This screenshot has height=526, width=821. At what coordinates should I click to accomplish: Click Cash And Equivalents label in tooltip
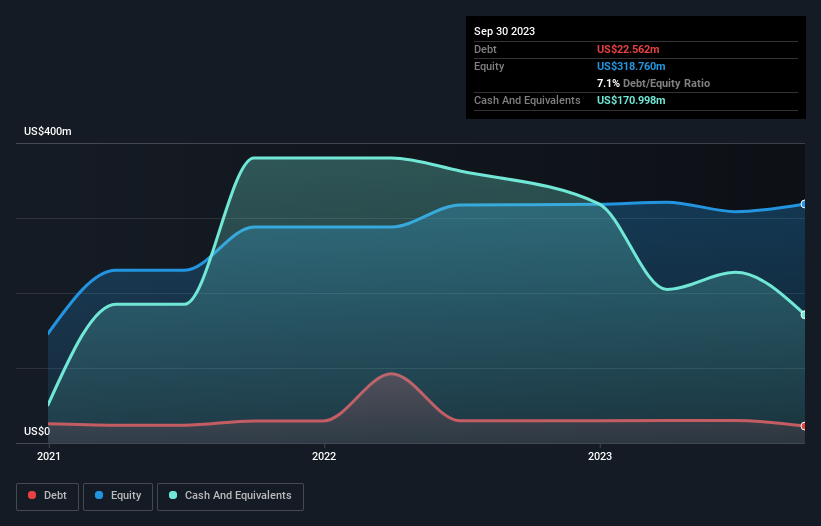[527, 100]
